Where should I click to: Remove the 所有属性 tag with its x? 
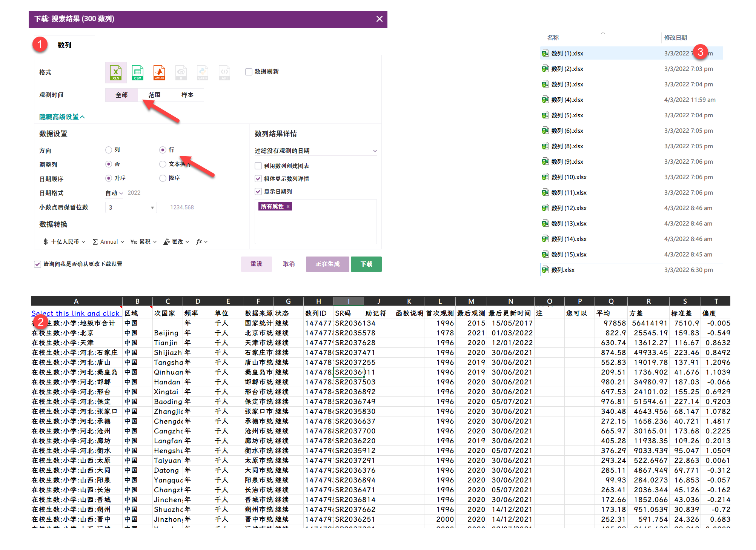[288, 206]
